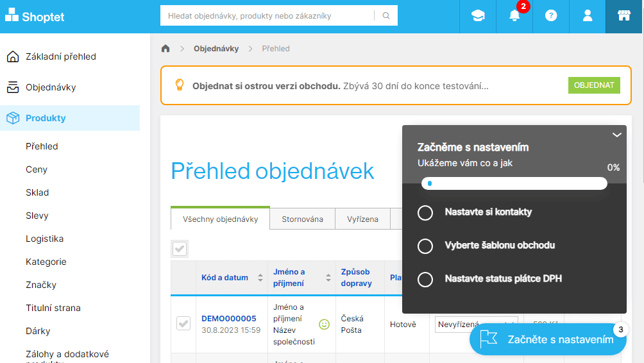644x363 pixels.
Task: Click the green smiley icon for DEMO000005
Action: [324, 325]
